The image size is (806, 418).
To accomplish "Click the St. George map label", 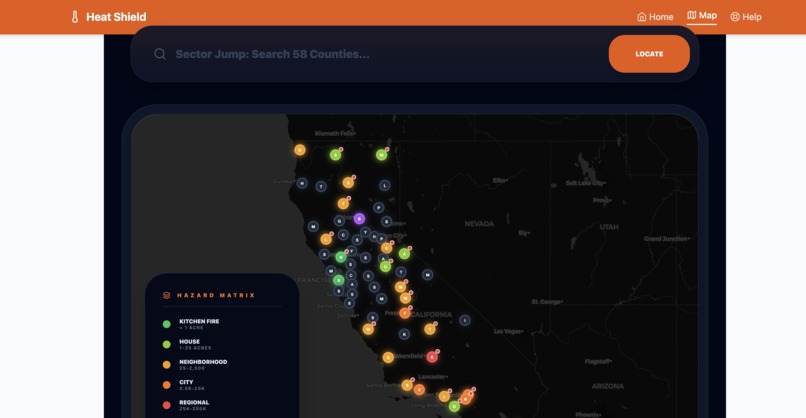I will tap(547, 302).
